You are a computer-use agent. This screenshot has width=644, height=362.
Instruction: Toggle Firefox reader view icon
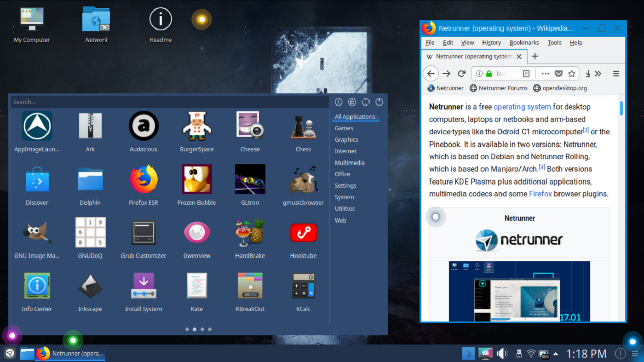(526, 74)
